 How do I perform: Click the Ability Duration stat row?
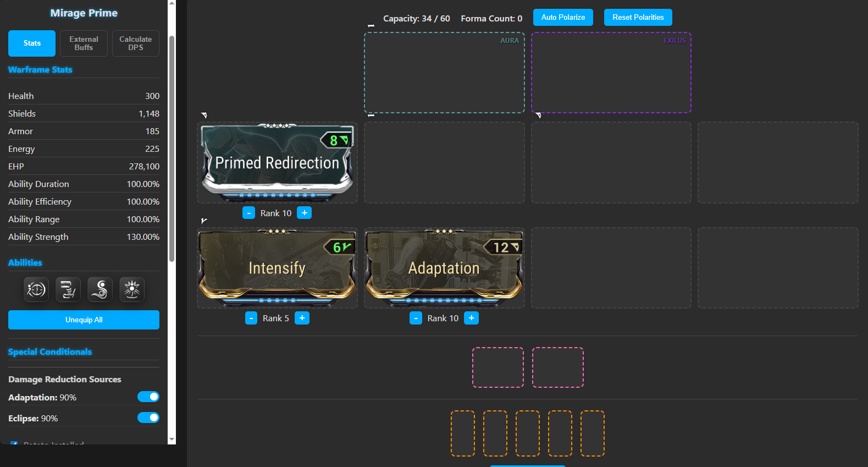[x=84, y=184]
